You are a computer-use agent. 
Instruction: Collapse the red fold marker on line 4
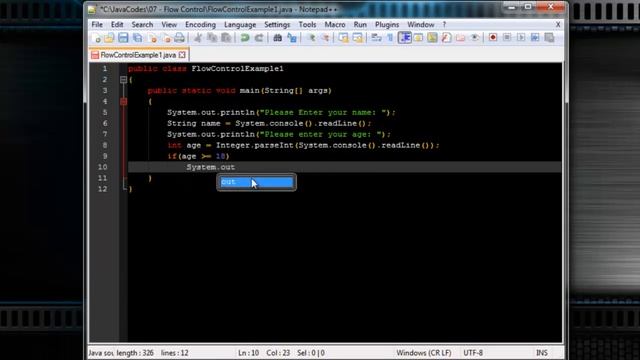[123, 102]
